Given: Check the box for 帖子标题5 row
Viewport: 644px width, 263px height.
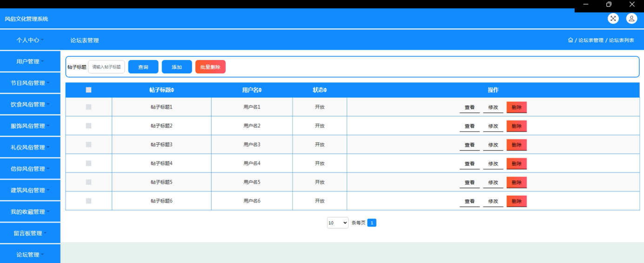Looking at the screenshot, I should tap(88, 182).
